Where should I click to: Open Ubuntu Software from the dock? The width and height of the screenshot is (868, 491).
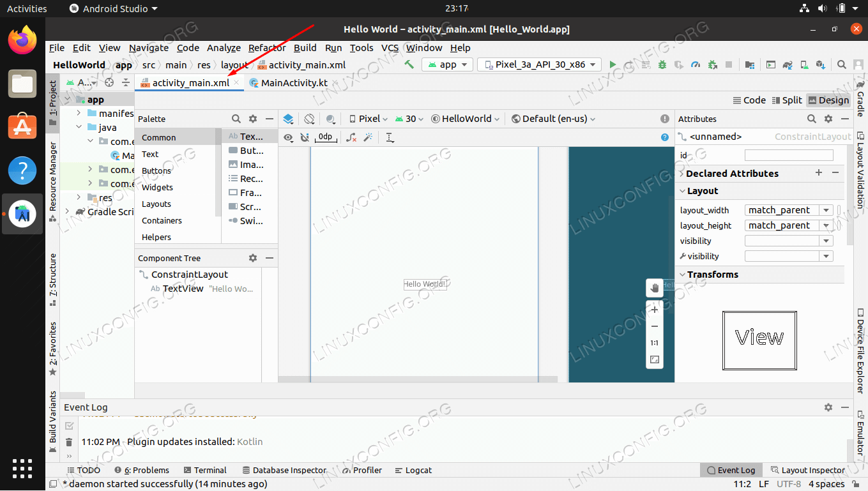[x=22, y=127]
